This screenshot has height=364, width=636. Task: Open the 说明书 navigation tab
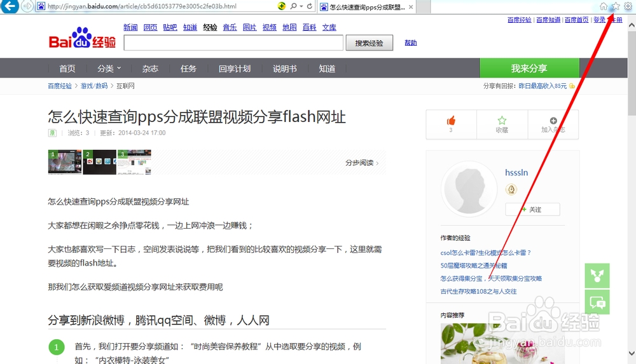[x=285, y=69]
